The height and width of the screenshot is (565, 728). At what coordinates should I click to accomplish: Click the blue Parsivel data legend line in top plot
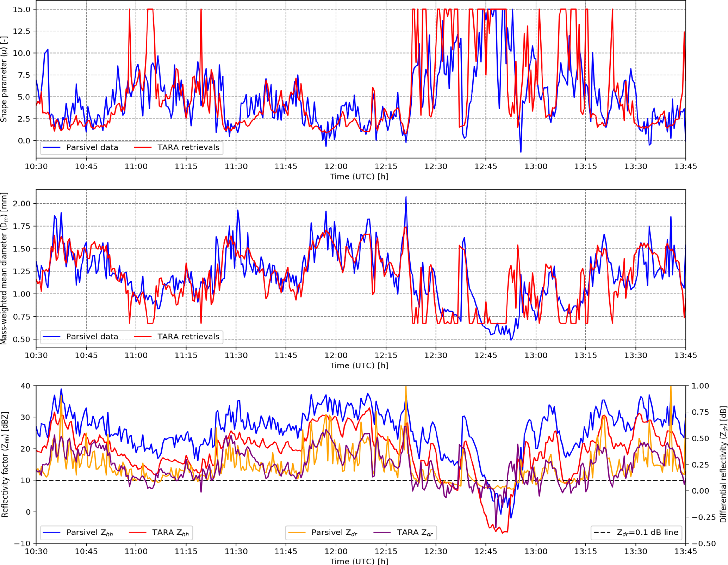[52, 148]
